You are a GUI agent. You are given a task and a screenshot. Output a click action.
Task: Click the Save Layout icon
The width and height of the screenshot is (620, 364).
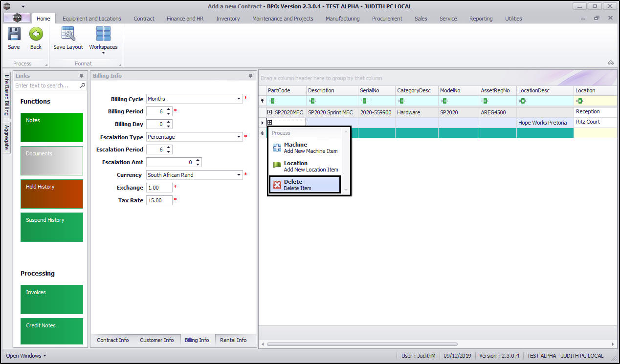coord(68,34)
